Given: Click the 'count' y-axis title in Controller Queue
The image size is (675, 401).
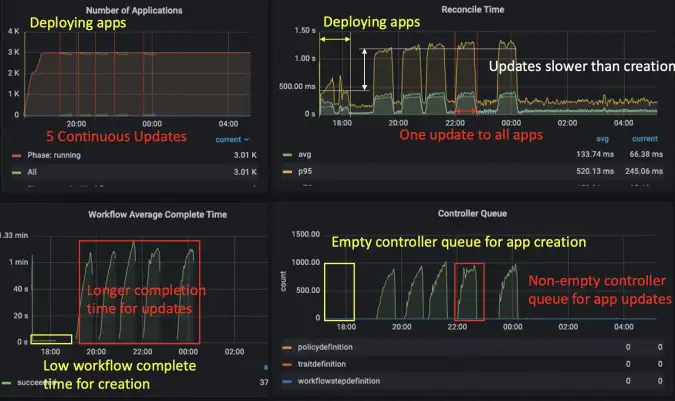Looking at the screenshot, I should tap(283, 281).
